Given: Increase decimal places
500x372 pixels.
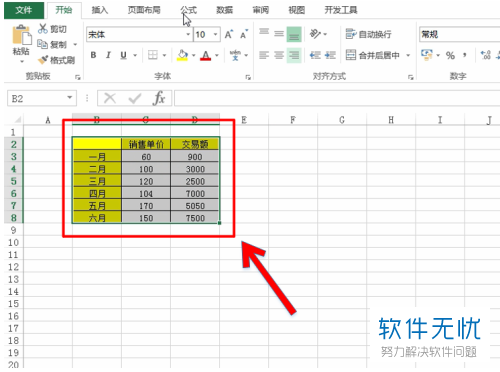Looking at the screenshot, I should coord(485,55).
